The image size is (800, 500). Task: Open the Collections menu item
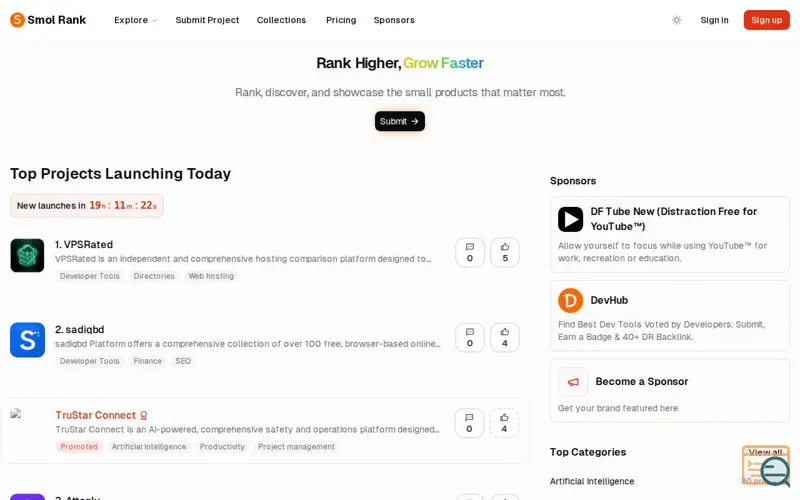(x=281, y=20)
